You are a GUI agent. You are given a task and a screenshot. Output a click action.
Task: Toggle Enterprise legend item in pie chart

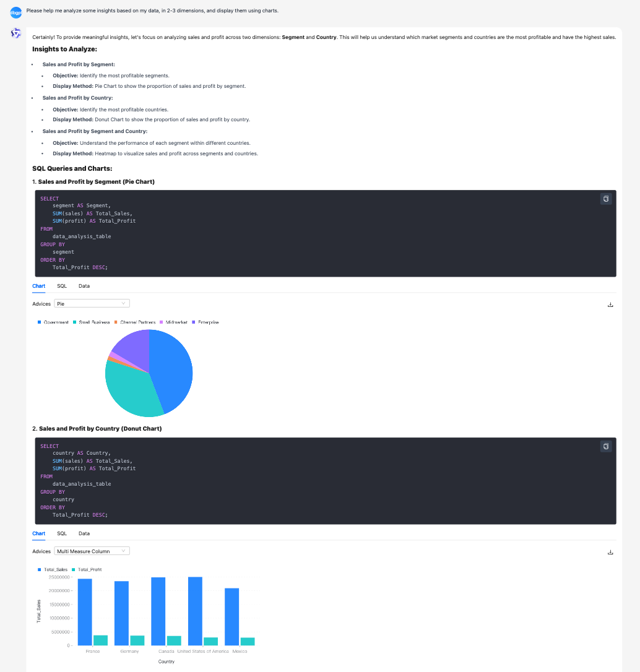click(205, 322)
